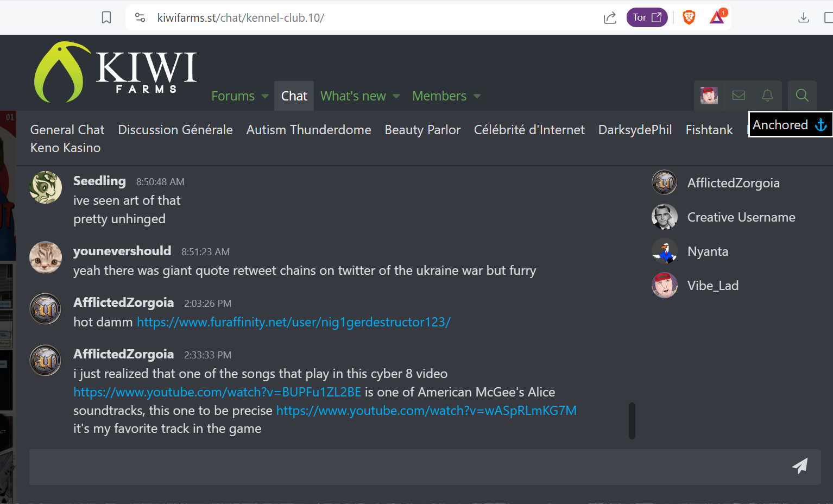This screenshot has height=504, width=833.
Task: Open YouTube link ending BUPFu1ZL2BE
Action: tap(217, 392)
